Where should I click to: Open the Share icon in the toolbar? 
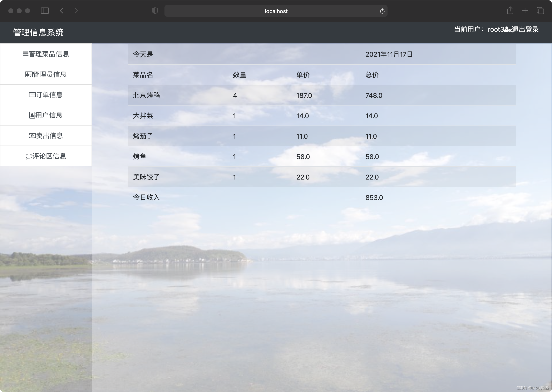click(x=510, y=11)
